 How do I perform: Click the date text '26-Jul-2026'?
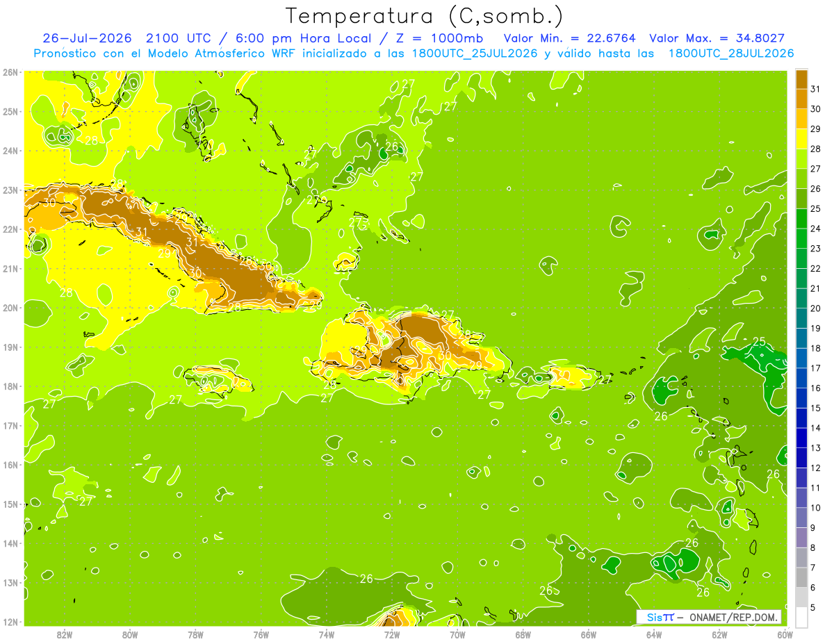pyautogui.click(x=88, y=38)
